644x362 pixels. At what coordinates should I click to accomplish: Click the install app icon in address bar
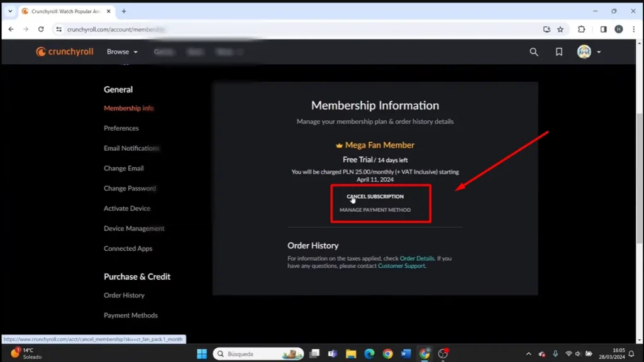(547, 29)
